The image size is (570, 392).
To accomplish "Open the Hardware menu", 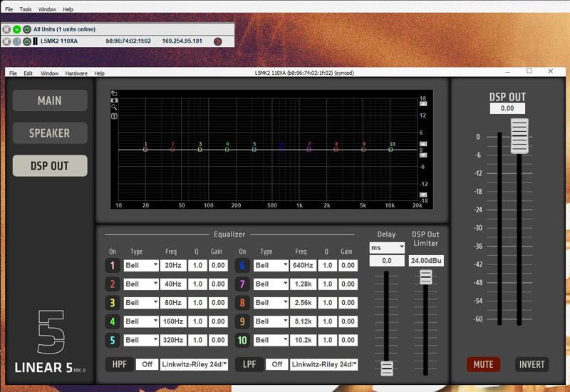I will pos(76,73).
